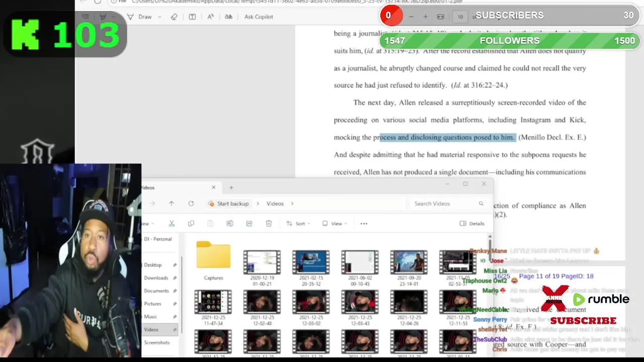The image size is (644, 362).
Task: Zoom in the PDF with plus icon
Action: click(x=426, y=17)
